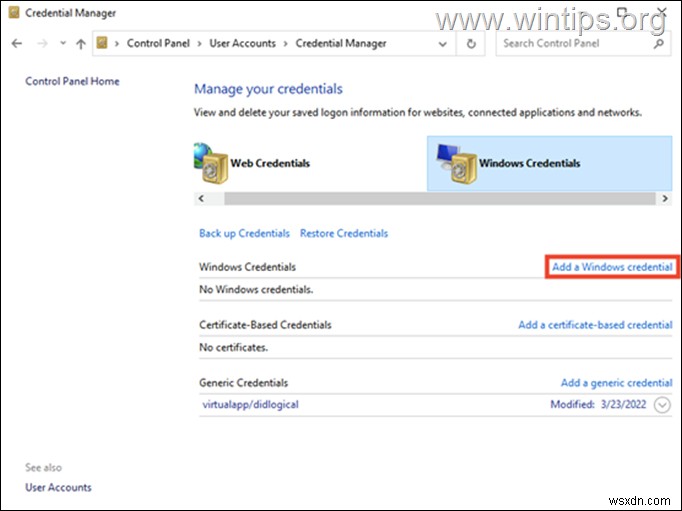Click Credential Manager in the breadcrumb path
Screen dimensions: 682x511
click(341, 43)
